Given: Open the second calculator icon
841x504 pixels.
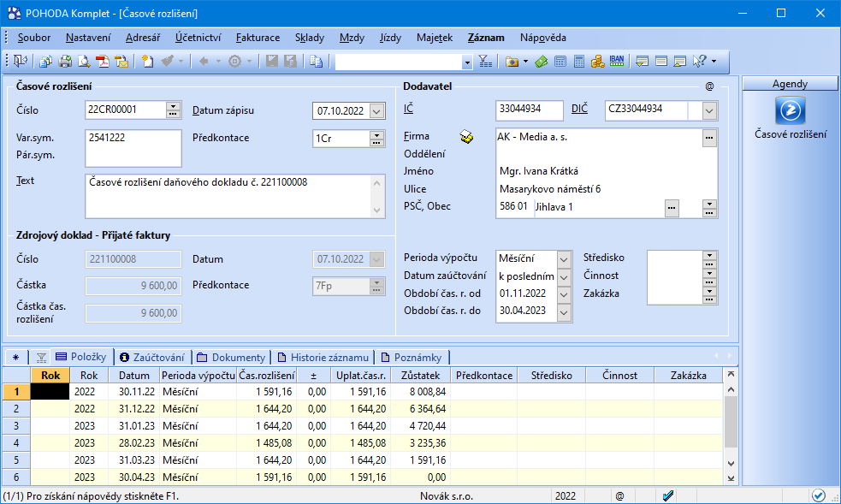Looking at the screenshot, I should point(578,62).
